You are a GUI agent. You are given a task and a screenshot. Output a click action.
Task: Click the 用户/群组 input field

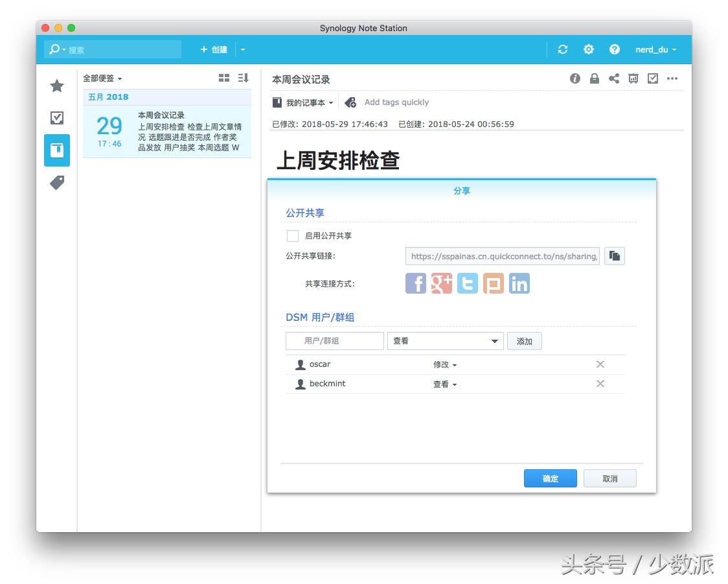coord(334,340)
